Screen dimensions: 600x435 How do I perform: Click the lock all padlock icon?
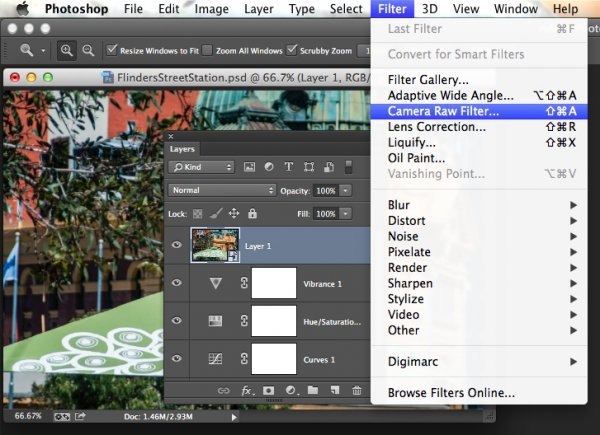pos(252,213)
